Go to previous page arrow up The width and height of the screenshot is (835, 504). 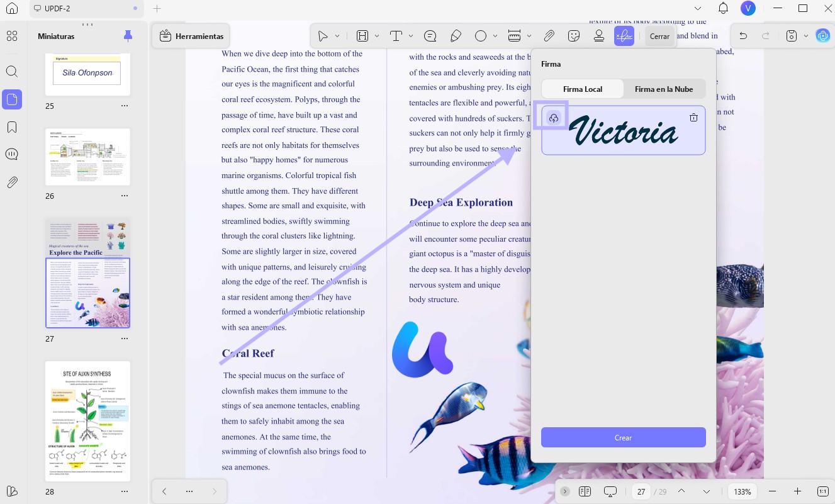point(681,491)
